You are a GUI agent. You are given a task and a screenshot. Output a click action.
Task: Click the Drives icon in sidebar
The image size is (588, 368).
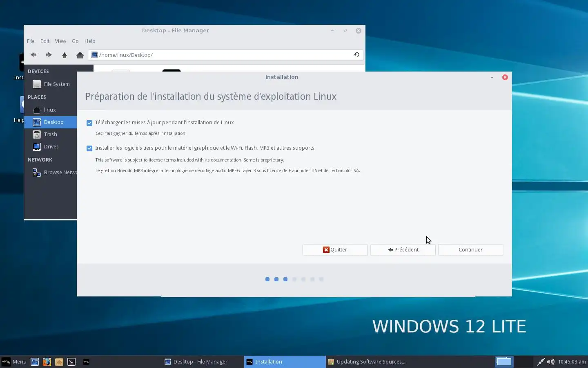tap(37, 147)
